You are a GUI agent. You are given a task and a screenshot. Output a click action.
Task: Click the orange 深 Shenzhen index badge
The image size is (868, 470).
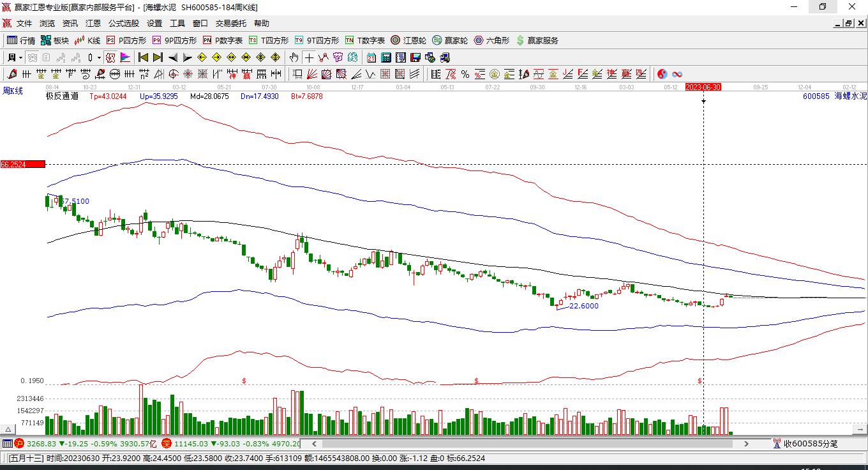point(167,443)
